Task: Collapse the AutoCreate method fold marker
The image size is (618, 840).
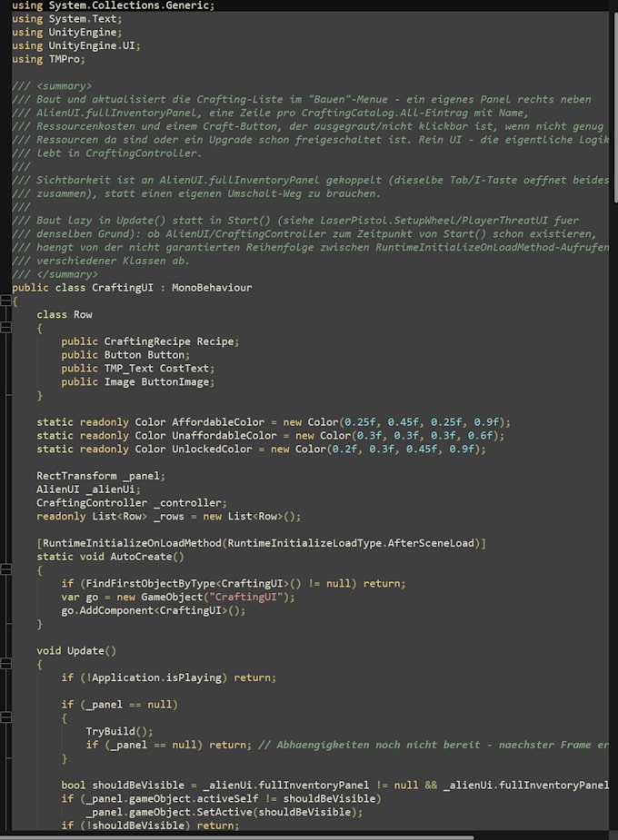Action: coord(5,570)
